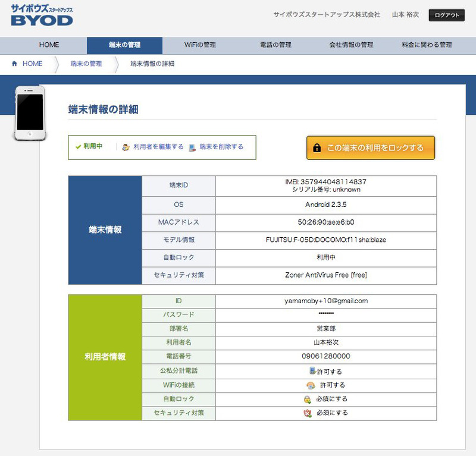476x456 pixels.
Task: Click the security required shield icon
Action: (x=307, y=413)
